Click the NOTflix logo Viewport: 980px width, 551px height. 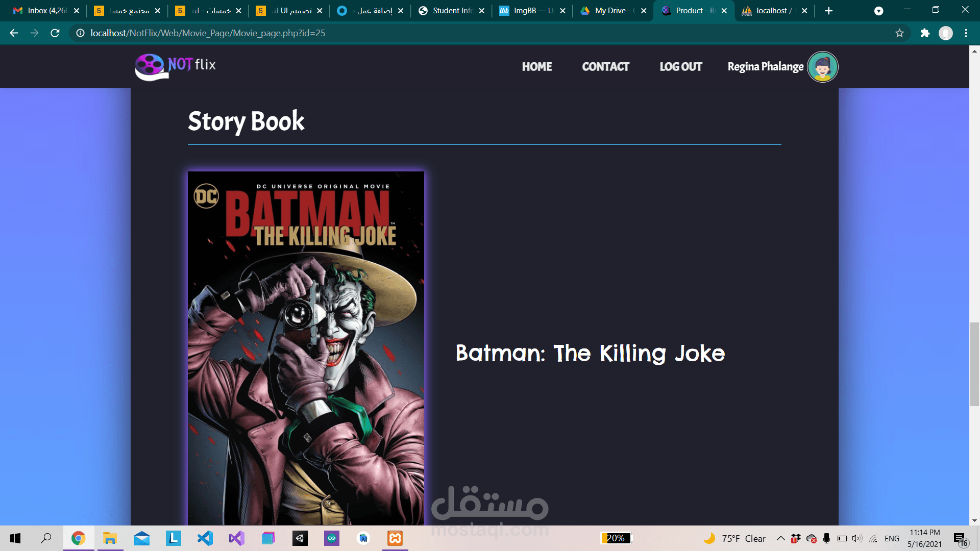175,67
